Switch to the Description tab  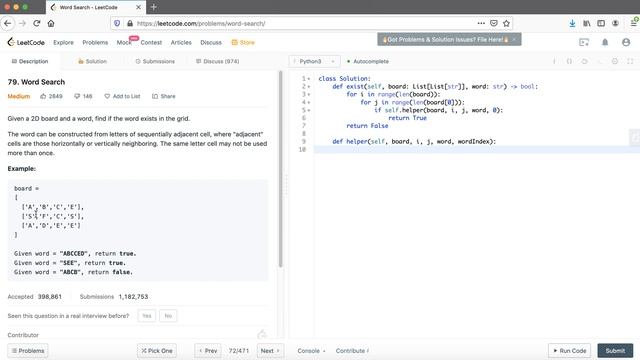click(30, 61)
